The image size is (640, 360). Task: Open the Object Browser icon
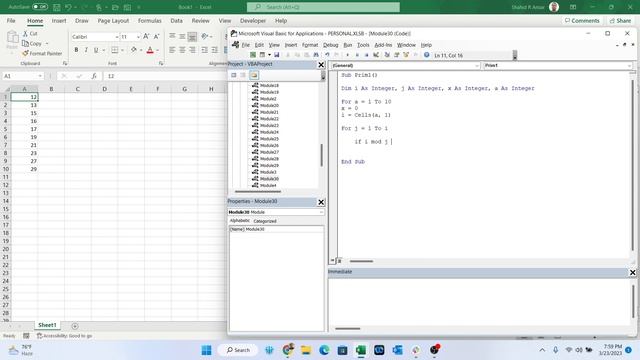click(406, 55)
